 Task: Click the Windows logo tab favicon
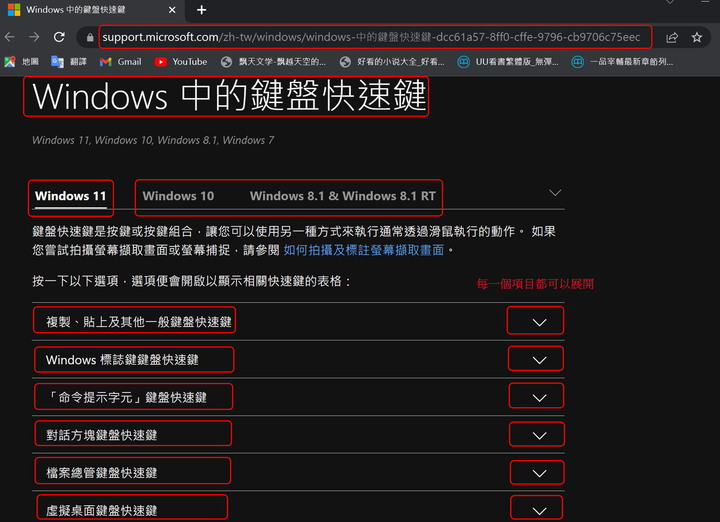tap(14, 10)
